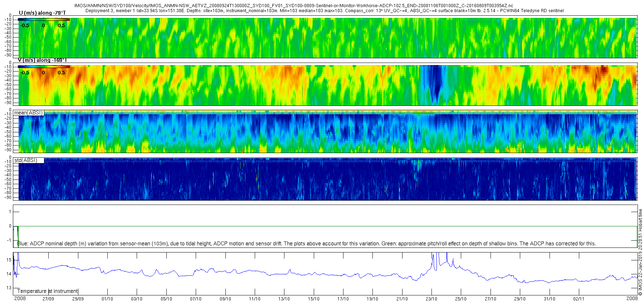The width and height of the screenshot is (644, 304).
Task: Click the 'V (m/s) along -169°T' title
Action: [42, 60]
